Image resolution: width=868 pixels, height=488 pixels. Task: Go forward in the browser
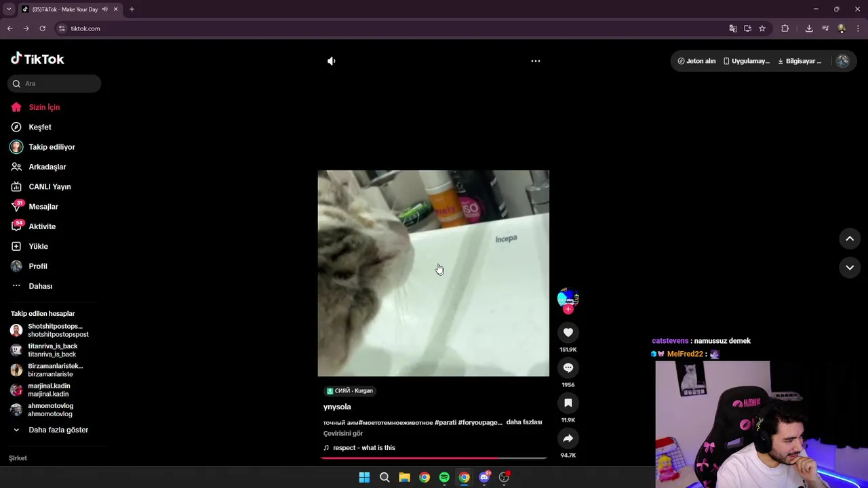26,28
